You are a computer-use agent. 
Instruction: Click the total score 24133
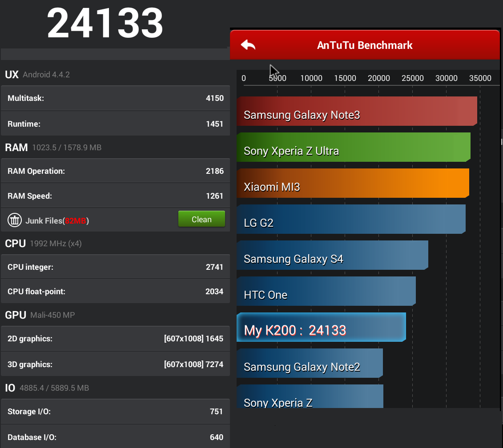pyautogui.click(x=105, y=23)
